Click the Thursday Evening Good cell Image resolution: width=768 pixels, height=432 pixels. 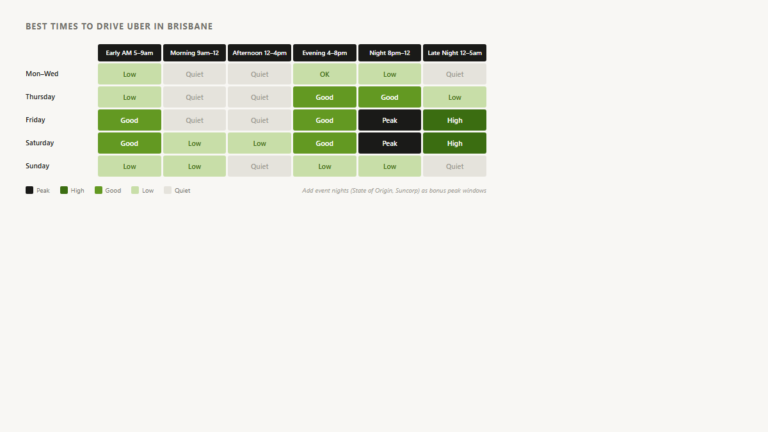coord(325,97)
